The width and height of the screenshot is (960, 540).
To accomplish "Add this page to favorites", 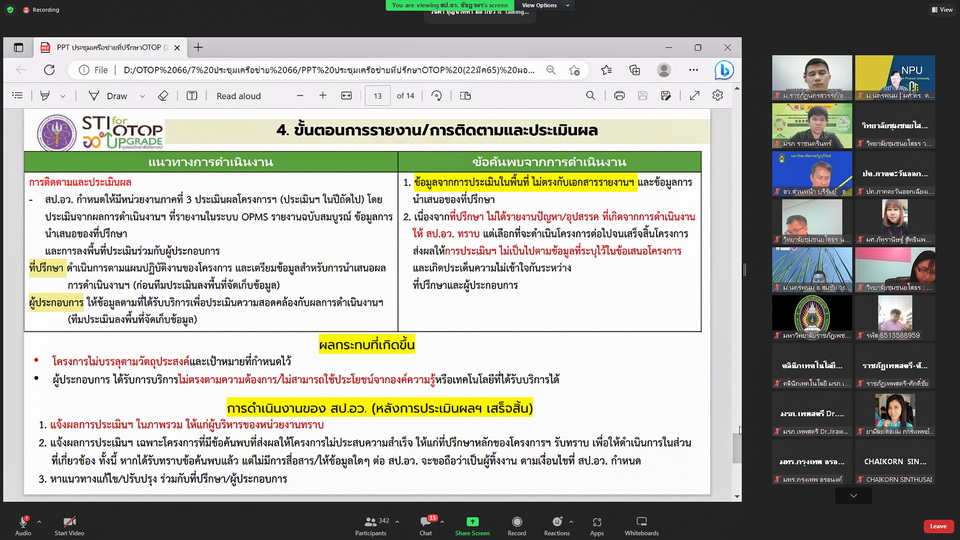I will (574, 70).
